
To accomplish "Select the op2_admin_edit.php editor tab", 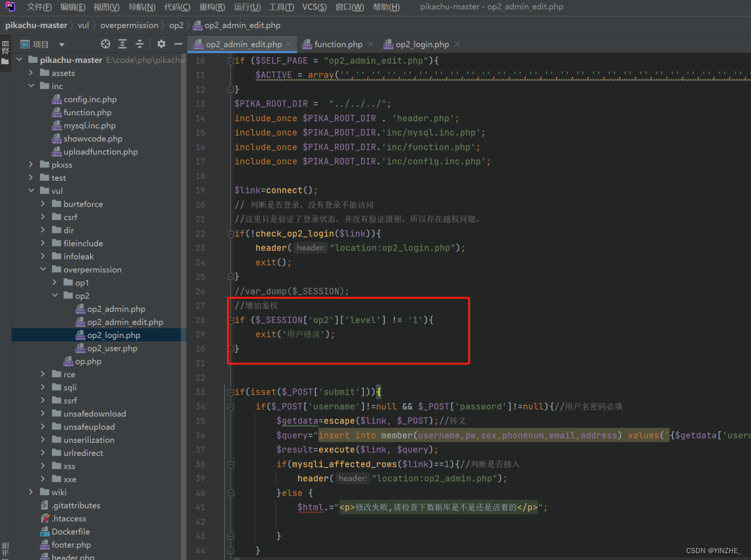I will coord(244,44).
